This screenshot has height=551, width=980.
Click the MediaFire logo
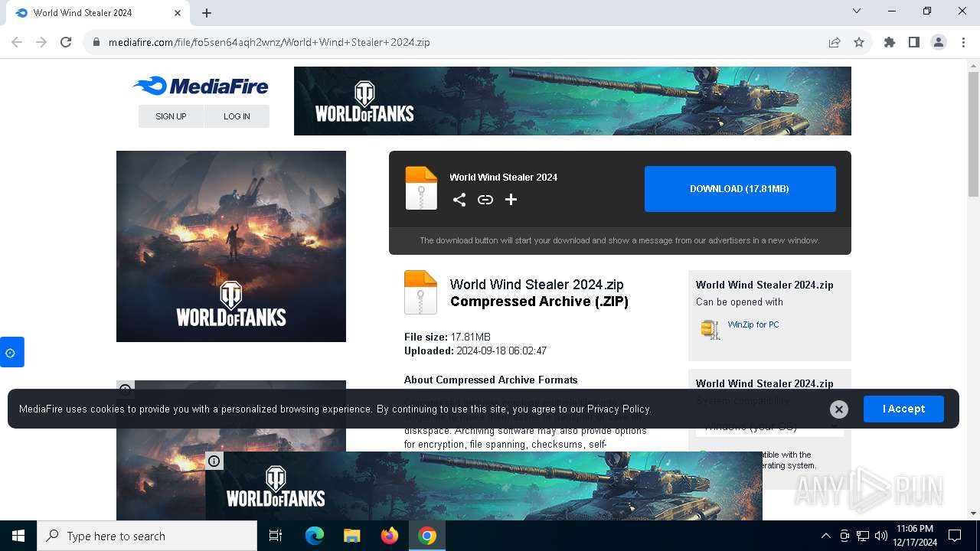point(201,86)
